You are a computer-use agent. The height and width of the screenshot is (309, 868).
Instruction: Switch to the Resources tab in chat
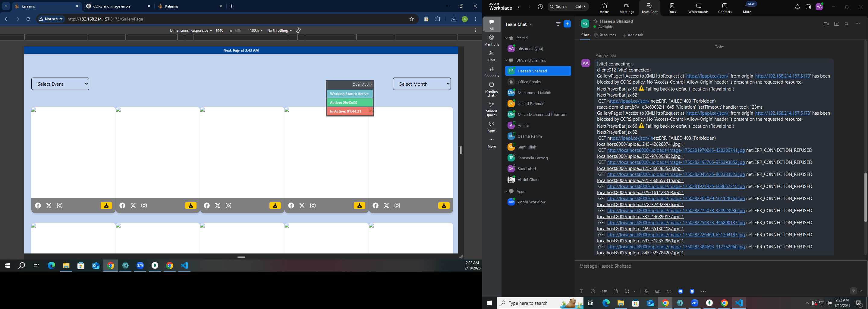(605, 35)
